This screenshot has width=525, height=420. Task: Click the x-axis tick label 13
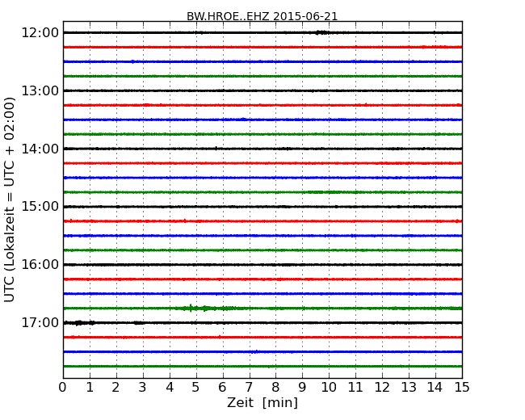pos(409,388)
